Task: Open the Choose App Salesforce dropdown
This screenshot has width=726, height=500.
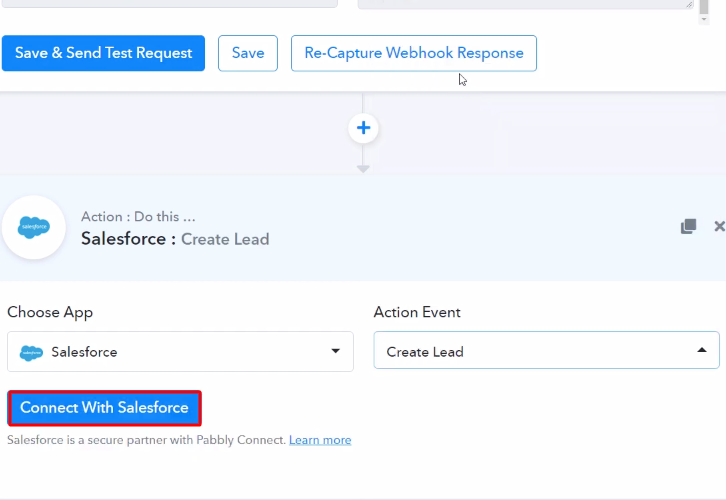Action: [180, 351]
